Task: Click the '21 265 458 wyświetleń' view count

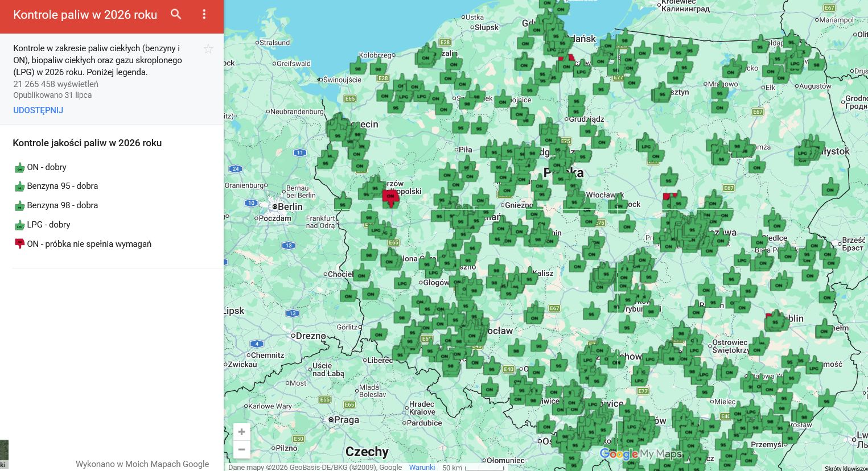Action: pos(56,84)
